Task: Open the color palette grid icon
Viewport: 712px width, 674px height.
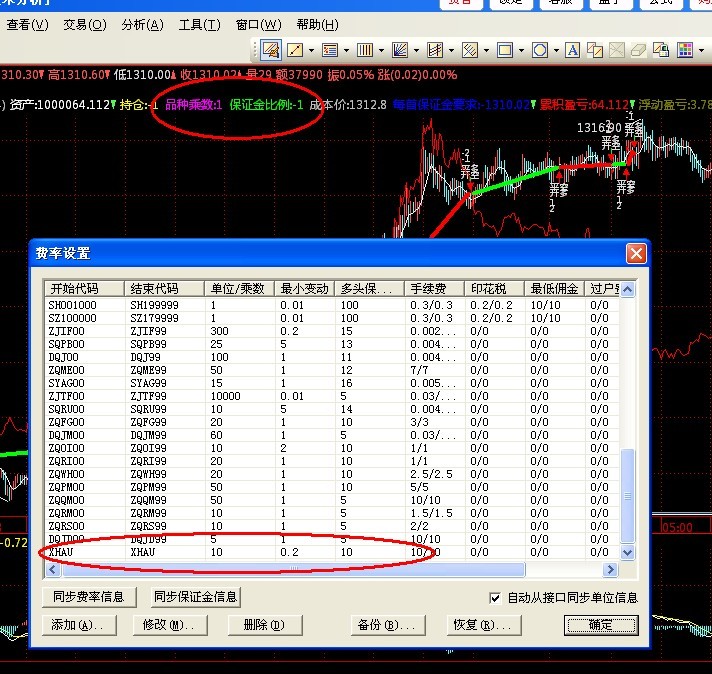Action: 685,50
